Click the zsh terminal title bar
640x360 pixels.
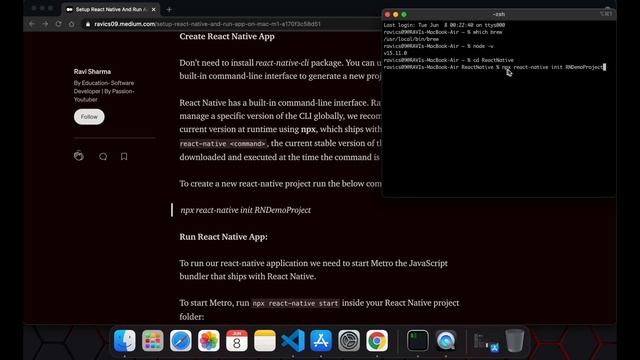point(499,14)
